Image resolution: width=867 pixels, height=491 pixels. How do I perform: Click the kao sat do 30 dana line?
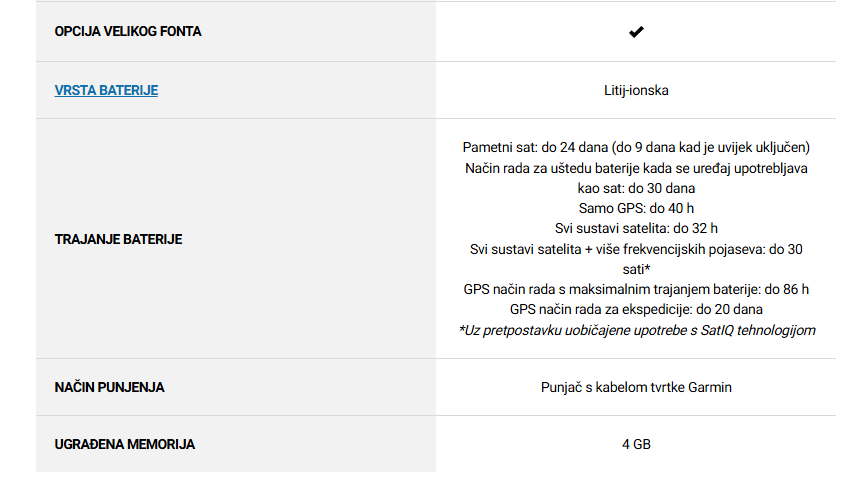pos(636,188)
